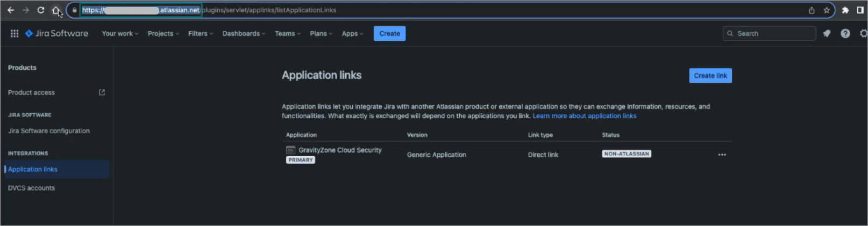Open Product access in sidebar
The height and width of the screenshot is (226, 868).
31,92
